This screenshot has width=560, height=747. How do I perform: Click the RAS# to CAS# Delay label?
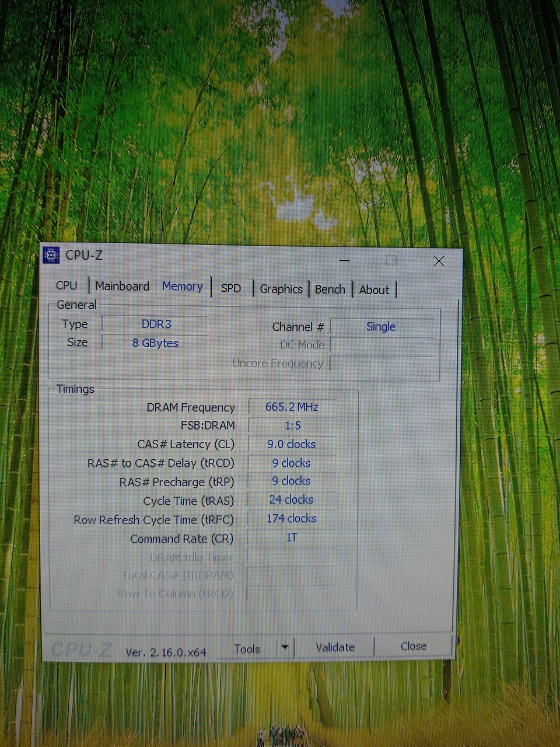(x=160, y=463)
